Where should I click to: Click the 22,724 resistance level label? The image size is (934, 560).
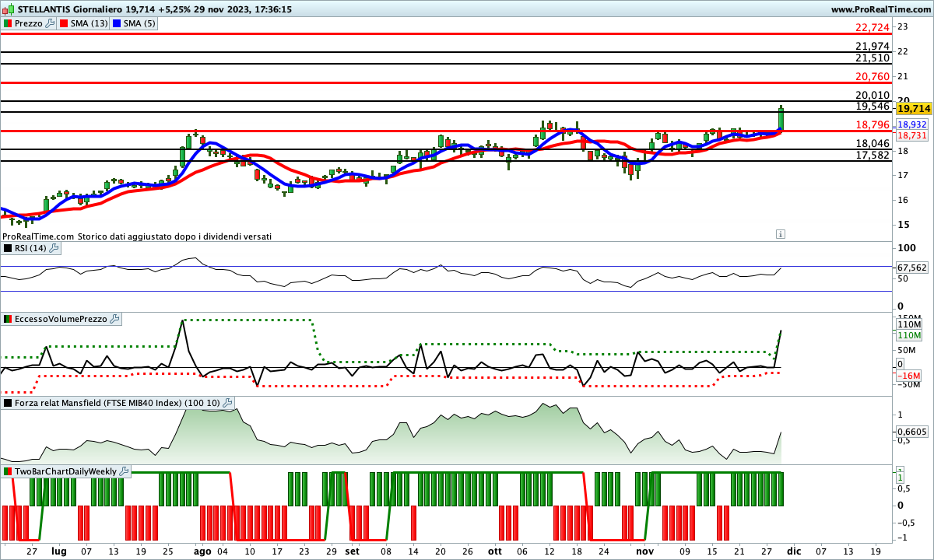click(873, 27)
